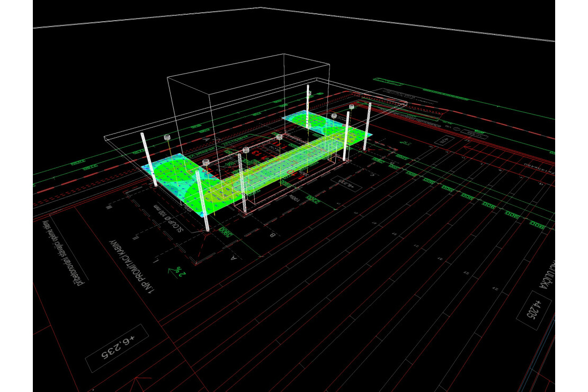Select the leftmost white light pole
Viewport: 588px width, 392px height.
(148, 159)
